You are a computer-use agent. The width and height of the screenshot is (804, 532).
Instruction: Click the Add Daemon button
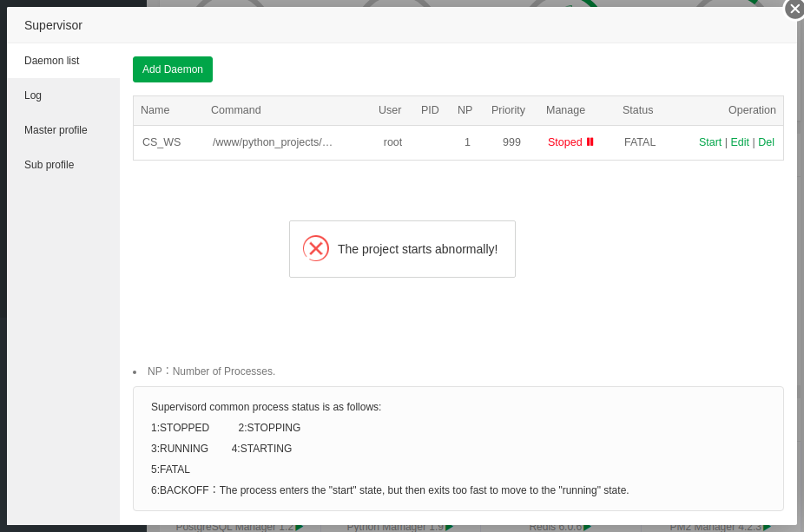173,69
